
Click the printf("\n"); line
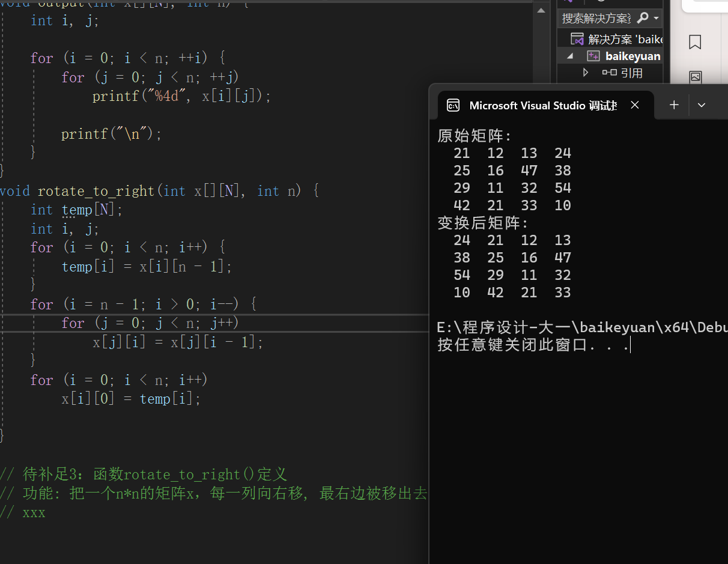(112, 134)
